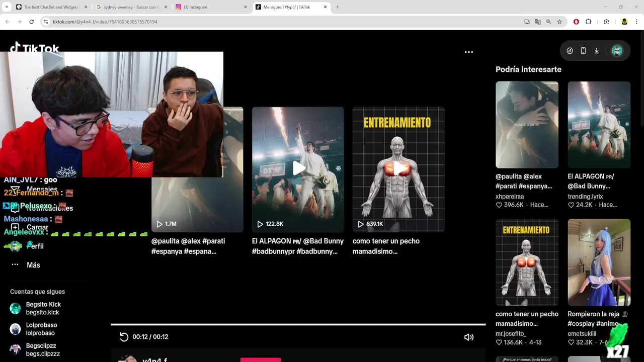
Task: Open Chrome's three-dot menu
Action: (x=636, y=22)
